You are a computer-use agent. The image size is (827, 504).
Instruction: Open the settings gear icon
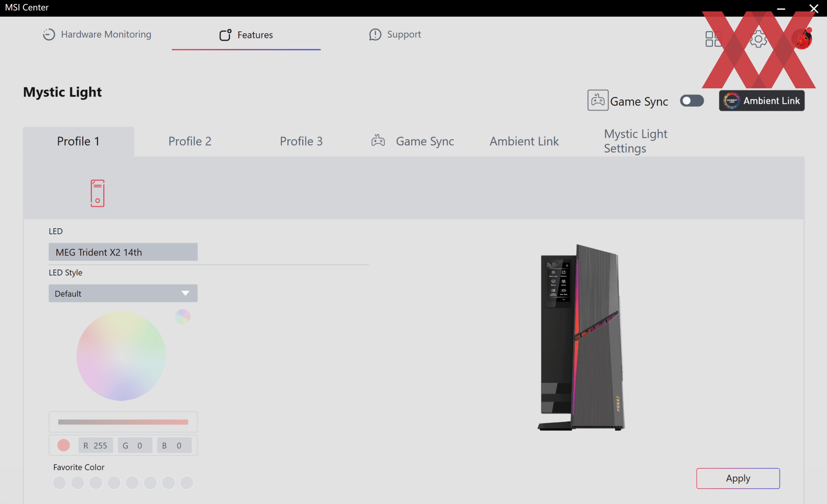pyautogui.click(x=758, y=39)
